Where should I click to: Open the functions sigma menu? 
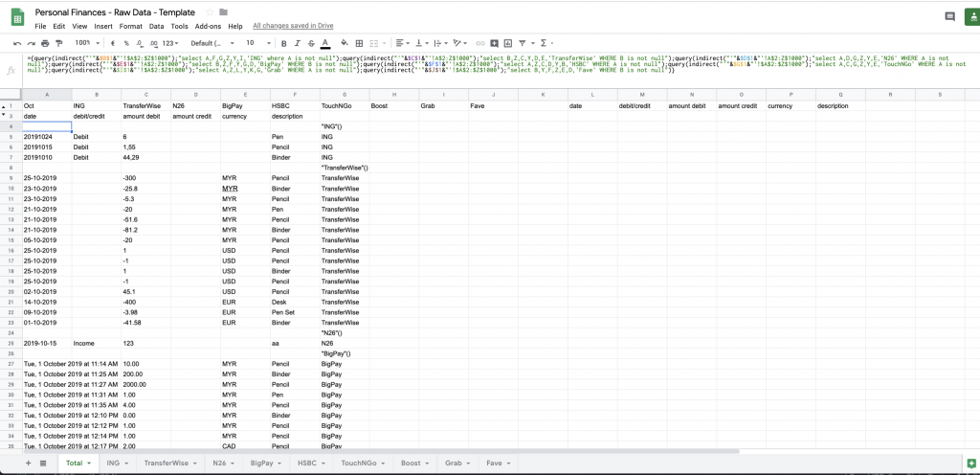(545, 43)
